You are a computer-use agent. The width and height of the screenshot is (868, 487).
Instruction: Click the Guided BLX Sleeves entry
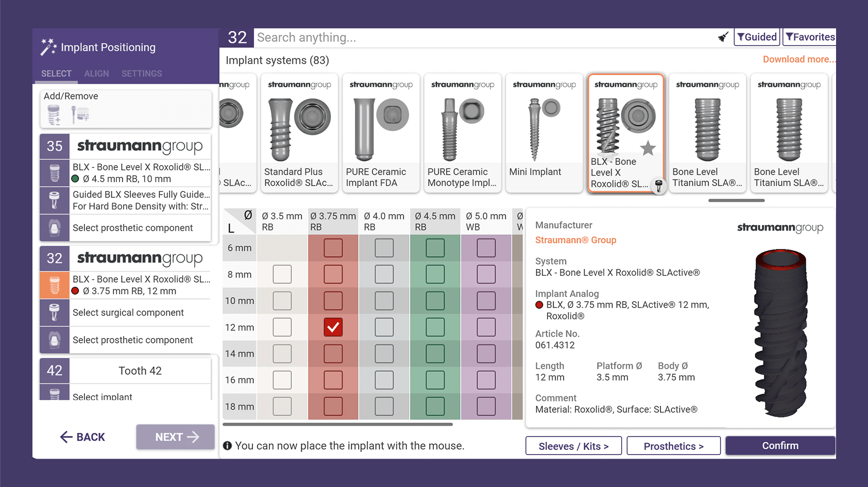pos(141,200)
